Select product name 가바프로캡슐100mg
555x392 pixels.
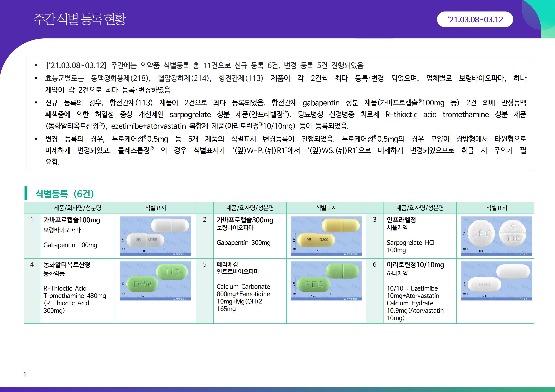(72, 220)
